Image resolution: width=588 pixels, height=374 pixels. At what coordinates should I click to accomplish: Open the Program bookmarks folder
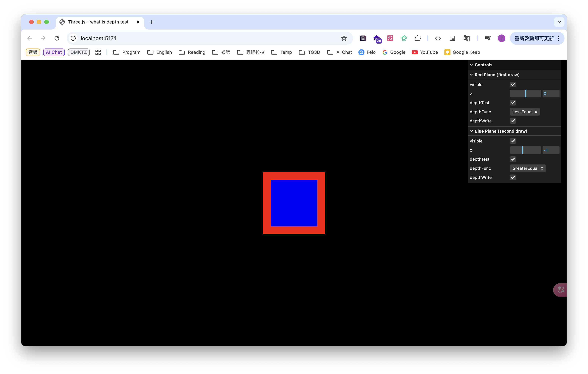tap(127, 52)
